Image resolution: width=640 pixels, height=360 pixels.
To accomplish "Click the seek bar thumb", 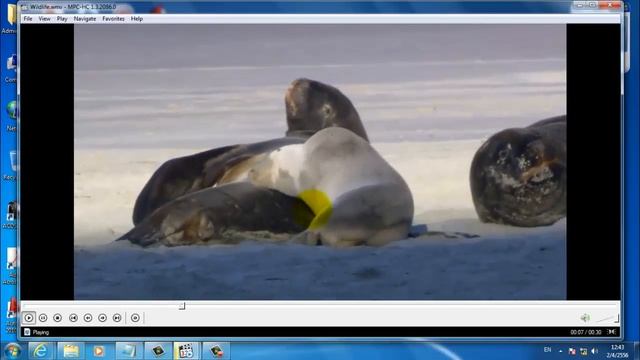I will point(182,306).
